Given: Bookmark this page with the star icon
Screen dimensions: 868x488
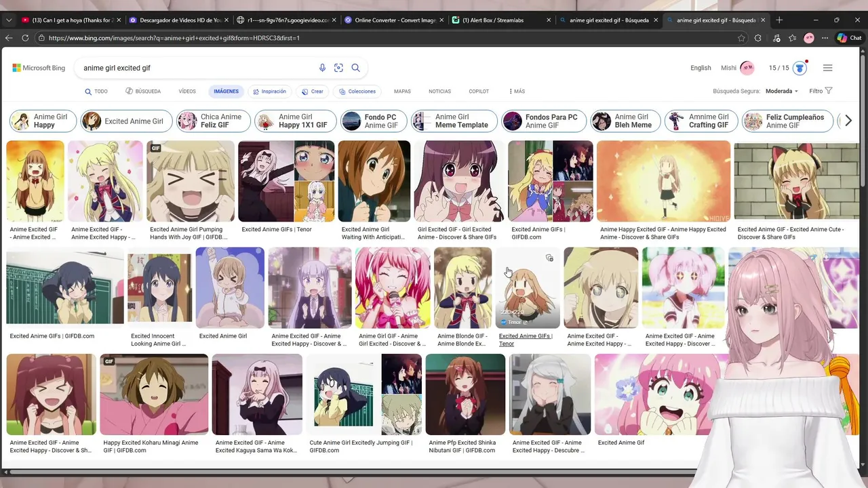Looking at the screenshot, I should click(741, 38).
